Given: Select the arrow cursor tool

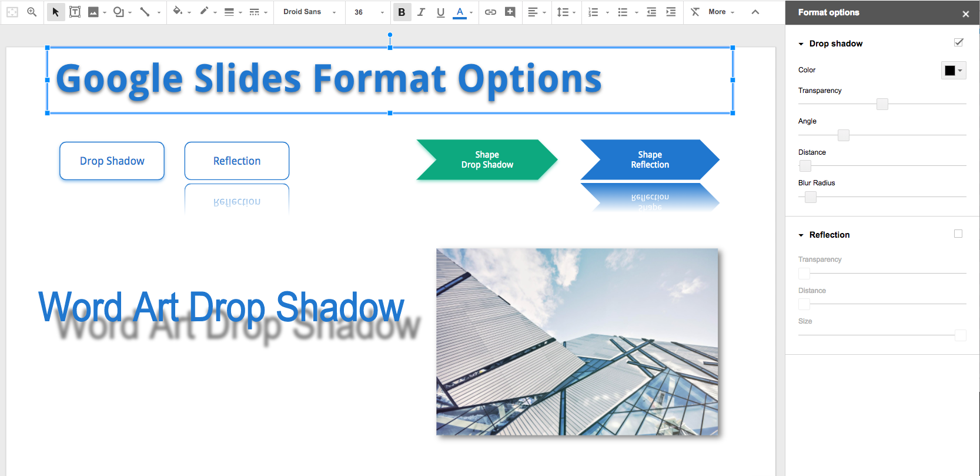Looking at the screenshot, I should pyautogui.click(x=55, y=12).
